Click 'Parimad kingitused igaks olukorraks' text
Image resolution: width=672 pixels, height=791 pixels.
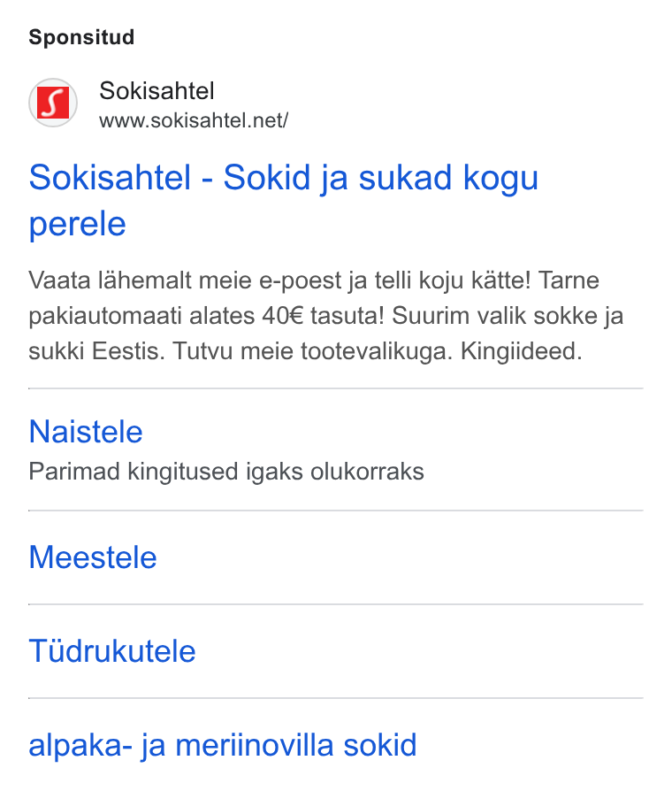tap(226, 472)
